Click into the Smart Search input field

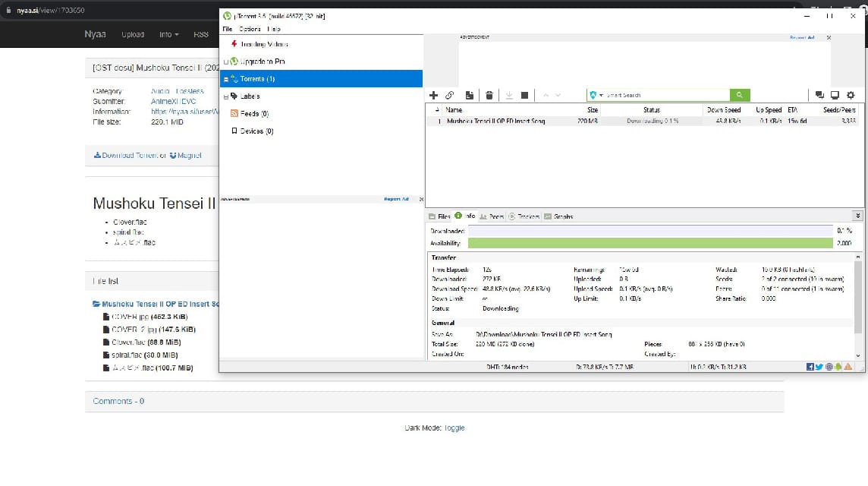coord(666,96)
